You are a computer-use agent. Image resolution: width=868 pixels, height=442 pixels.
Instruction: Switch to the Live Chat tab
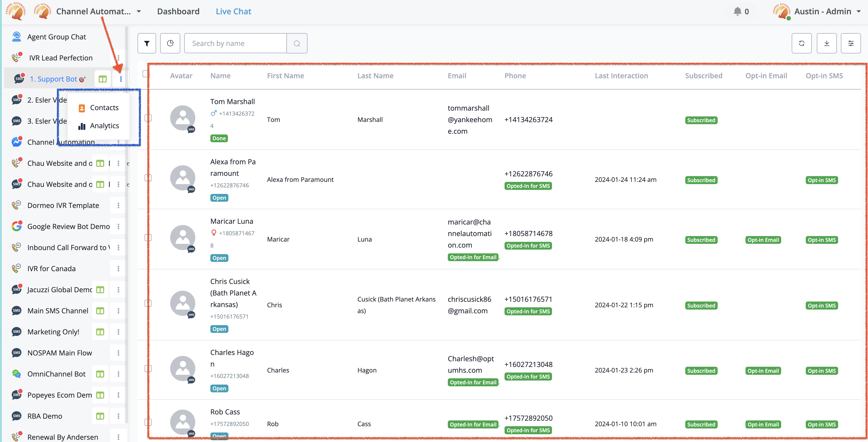233,12
